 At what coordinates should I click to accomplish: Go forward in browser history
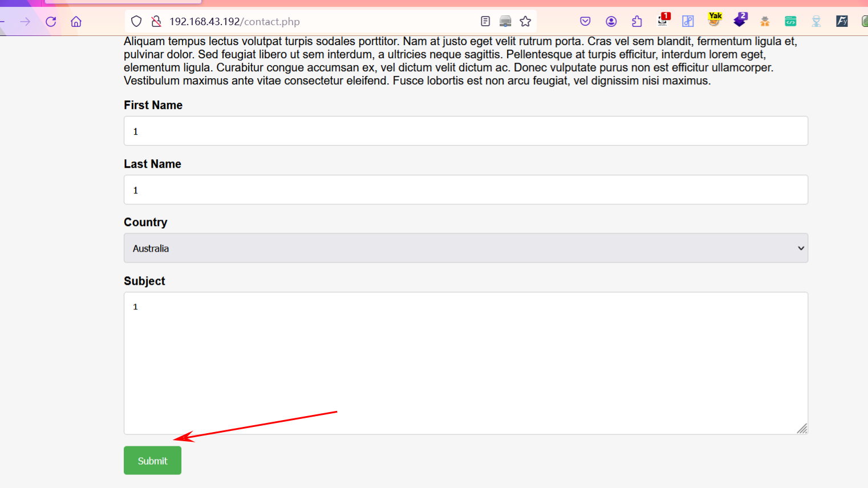point(25,22)
